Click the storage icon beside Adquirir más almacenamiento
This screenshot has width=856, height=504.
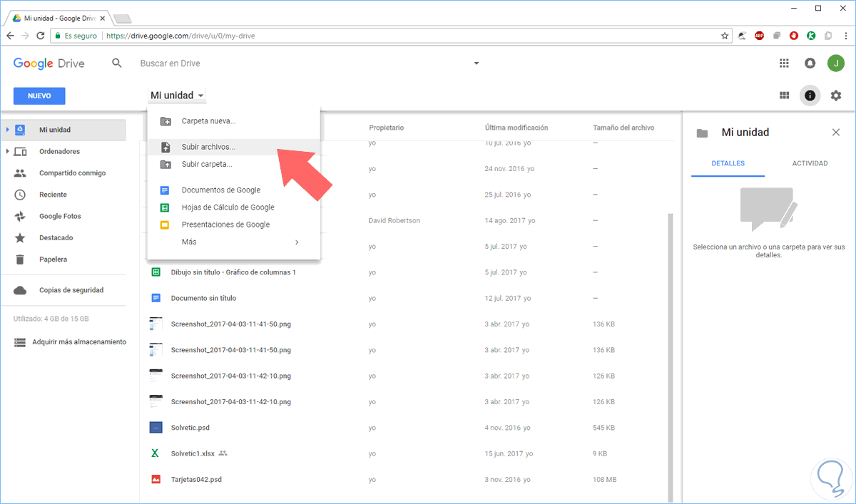coord(20,342)
